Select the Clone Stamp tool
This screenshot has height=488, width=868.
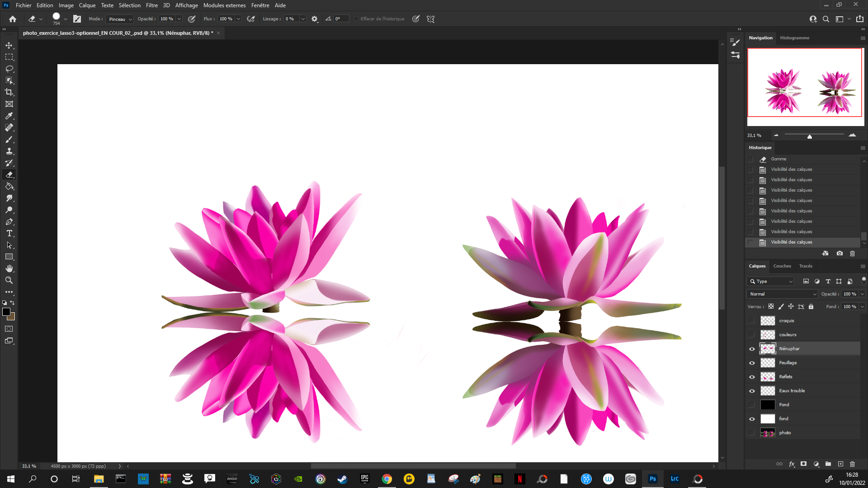tap(9, 151)
